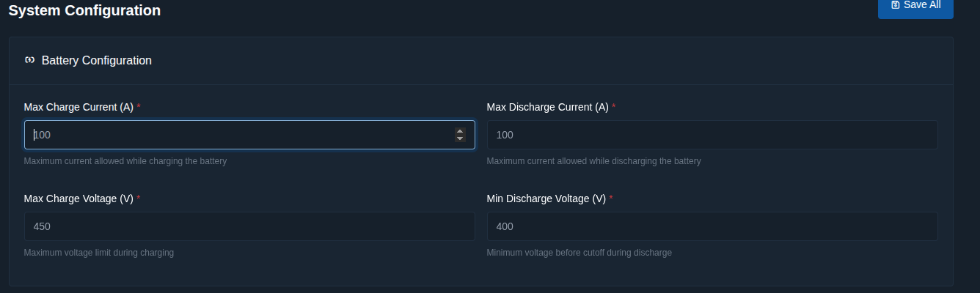The image size is (980, 293).
Task: Click the Max Charge Current (A) label
Action: coord(78,107)
